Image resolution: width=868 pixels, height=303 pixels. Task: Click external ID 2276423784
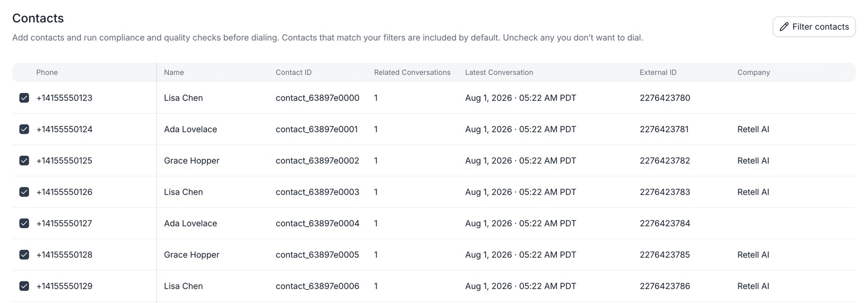665,223
